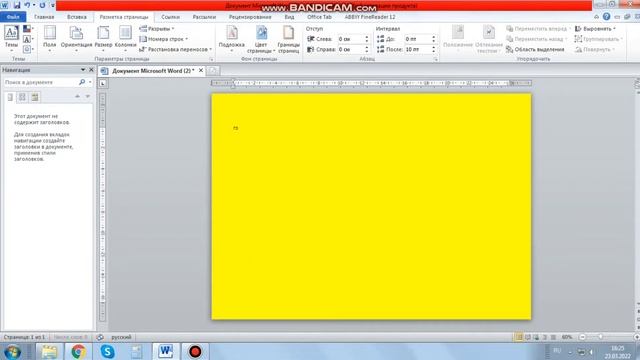Click the search document field in Navigation
The width and height of the screenshot is (640, 360).
(x=41, y=82)
